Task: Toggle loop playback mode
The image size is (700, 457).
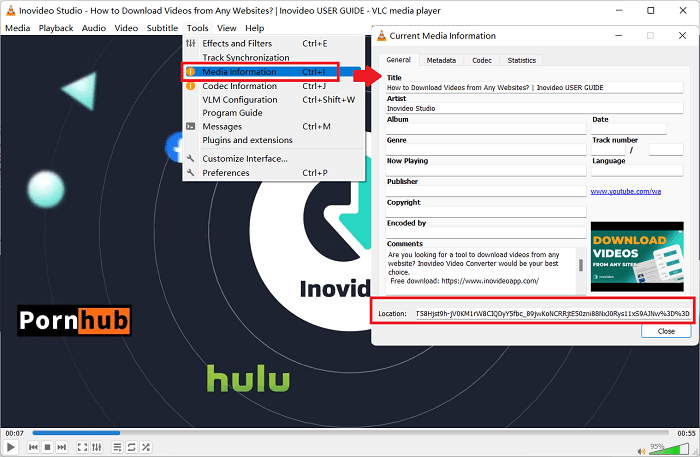Action: pos(131,447)
